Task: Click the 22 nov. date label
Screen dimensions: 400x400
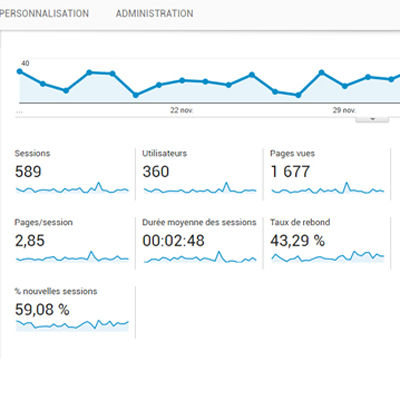Action: [x=182, y=110]
